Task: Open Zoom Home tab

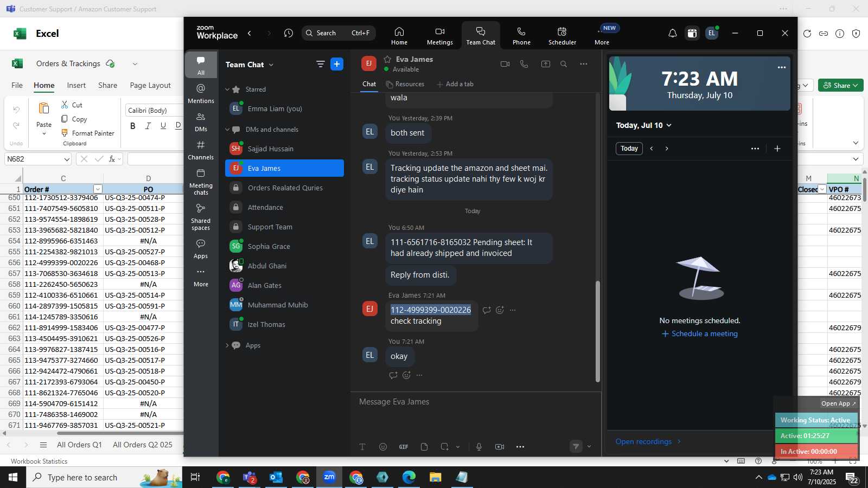Action: (x=399, y=36)
